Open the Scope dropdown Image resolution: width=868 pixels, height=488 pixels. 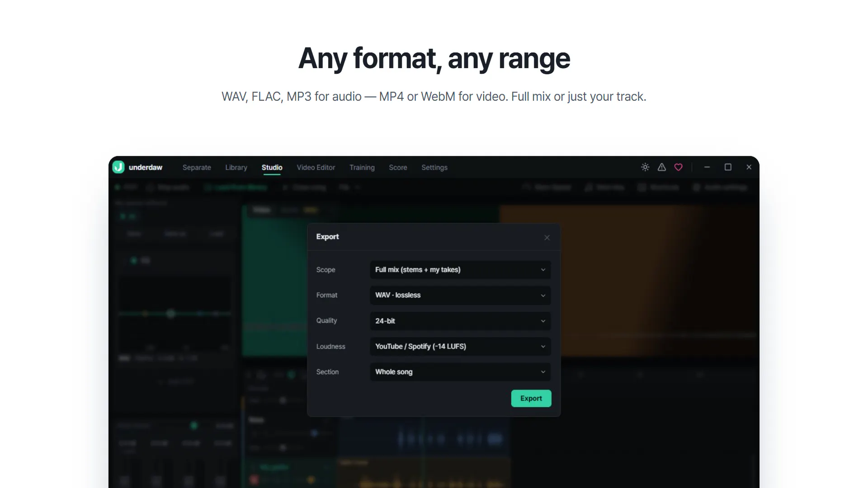tap(460, 270)
